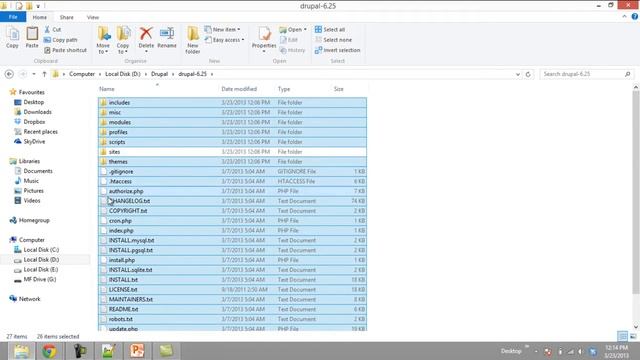Screen dimensions: 640x360
Task: Expand chevron after Computer in breadcrumb
Action: click(x=100, y=74)
